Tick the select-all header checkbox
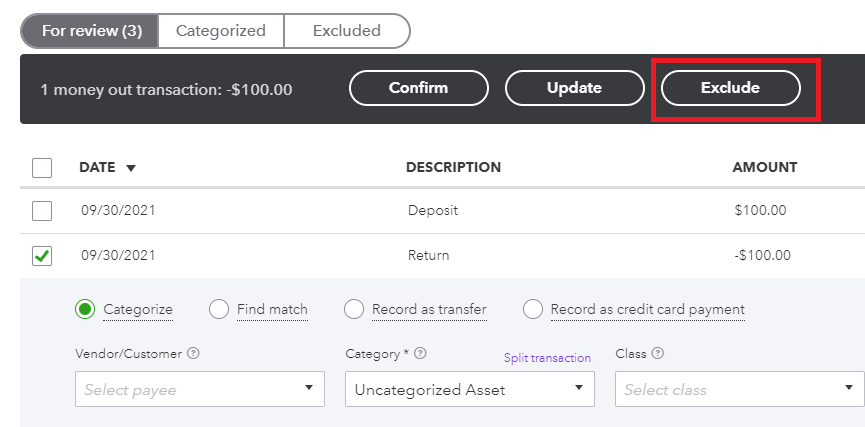 [x=42, y=167]
